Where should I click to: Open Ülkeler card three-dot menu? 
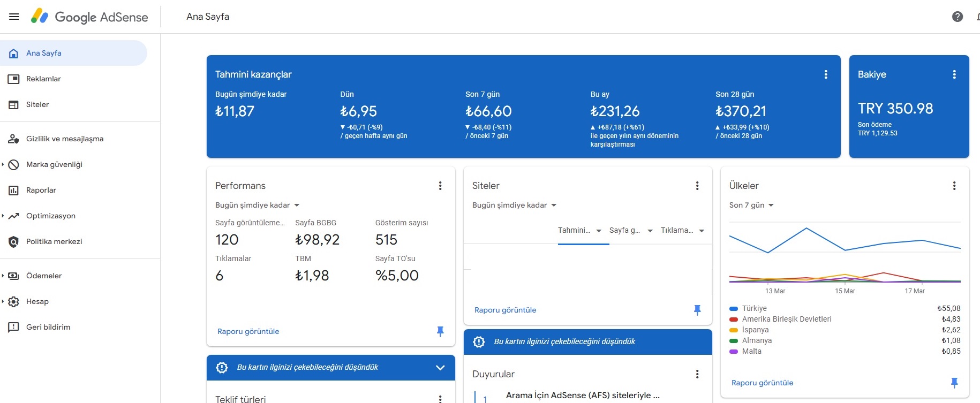click(954, 186)
